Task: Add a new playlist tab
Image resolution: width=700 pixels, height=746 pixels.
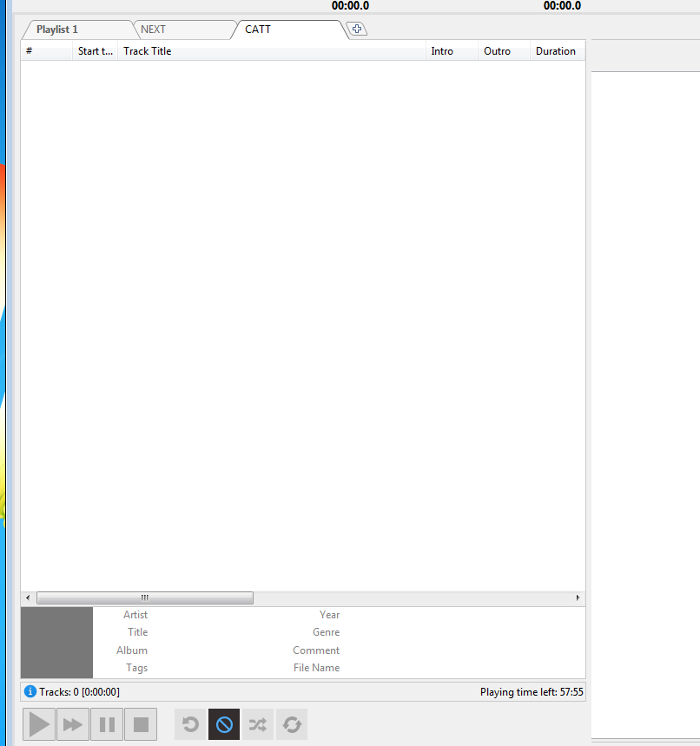Action: tap(357, 30)
